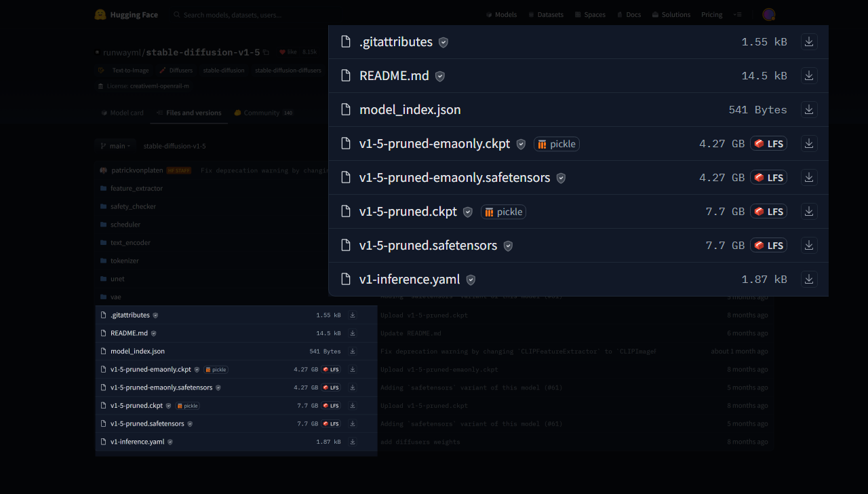Open the feature_extractor folder

click(x=136, y=189)
